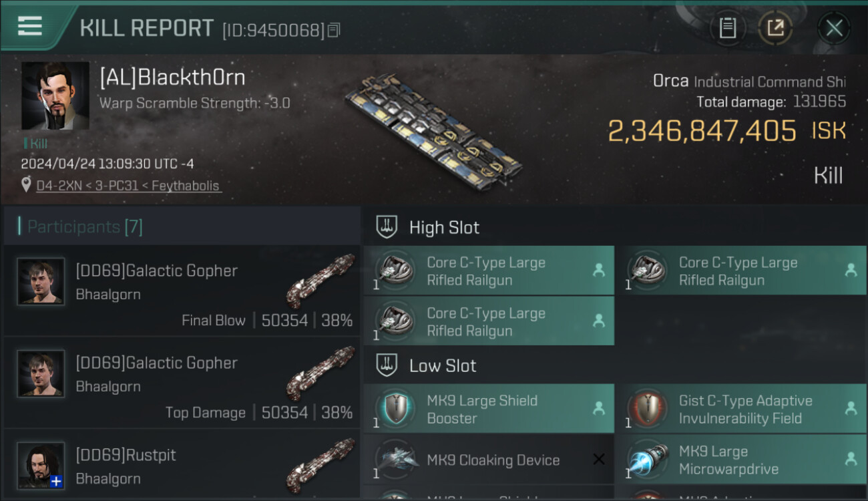Share the kill report via export icon
The width and height of the screenshot is (868, 501).
pyautogui.click(x=775, y=28)
